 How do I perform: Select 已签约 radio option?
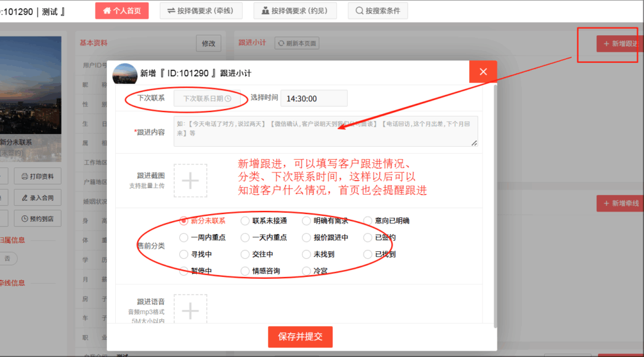pyautogui.click(x=367, y=238)
